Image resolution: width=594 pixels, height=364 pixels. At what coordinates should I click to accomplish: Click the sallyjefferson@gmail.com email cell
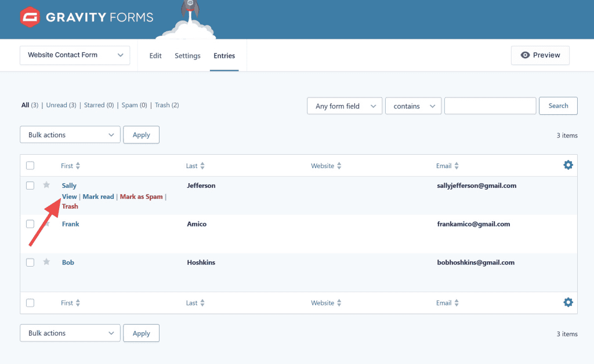point(477,185)
